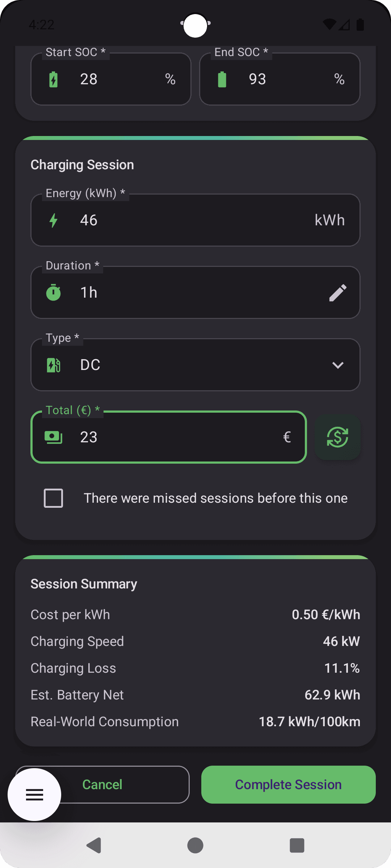The height and width of the screenshot is (868, 391).
Task: Click the Total (€) value field
Action: tap(174, 437)
